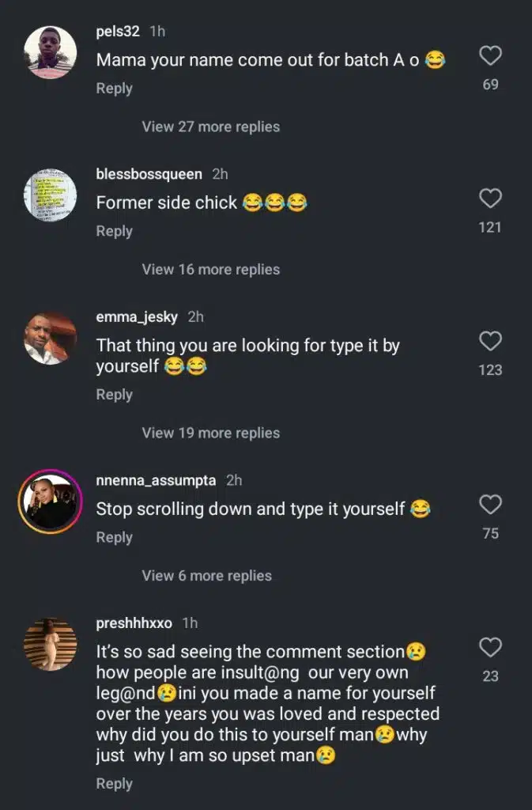
Task: Open the preshhhxxo username link
Action: point(134,623)
